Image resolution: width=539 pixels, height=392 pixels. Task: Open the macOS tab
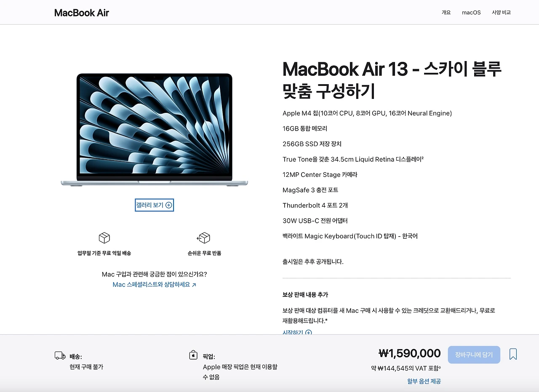471,12
